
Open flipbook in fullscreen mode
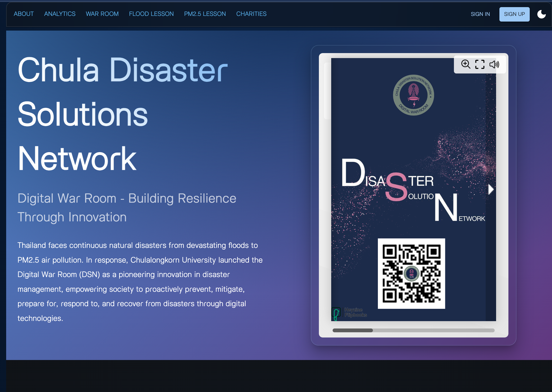pyautogui.click(x=480, y=64)
